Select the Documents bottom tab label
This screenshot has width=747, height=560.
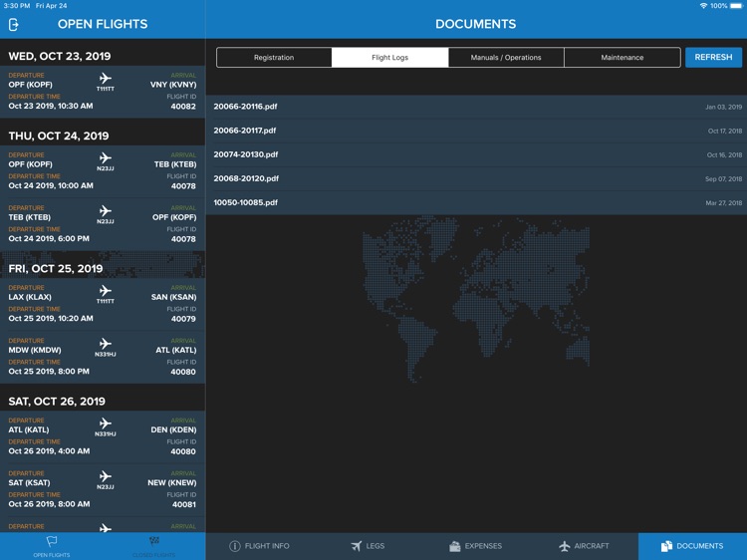(700, 546)
